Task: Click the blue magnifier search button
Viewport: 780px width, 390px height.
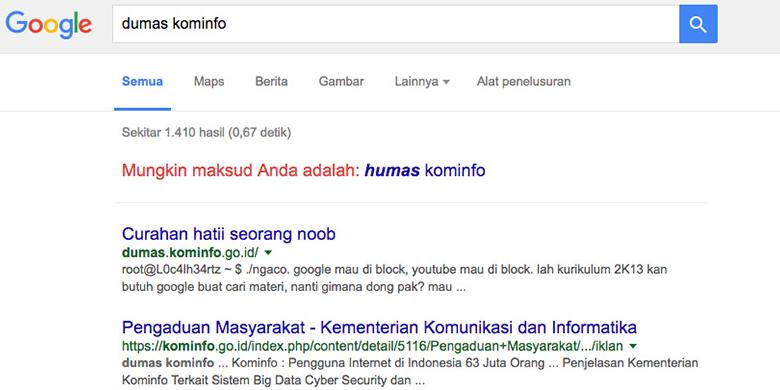Action: click(x=698, y=24)
